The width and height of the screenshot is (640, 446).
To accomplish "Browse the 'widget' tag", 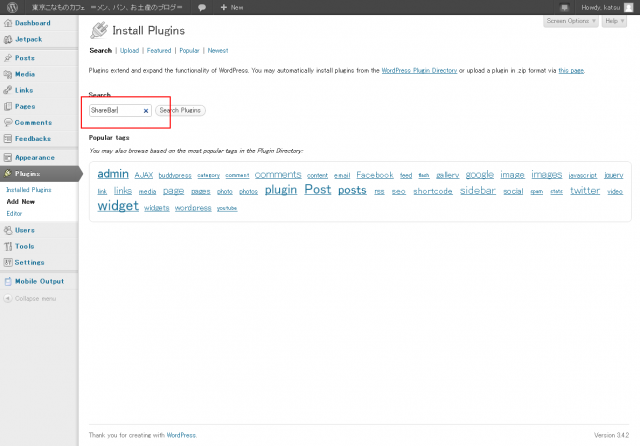I will [x=118, y=206].
